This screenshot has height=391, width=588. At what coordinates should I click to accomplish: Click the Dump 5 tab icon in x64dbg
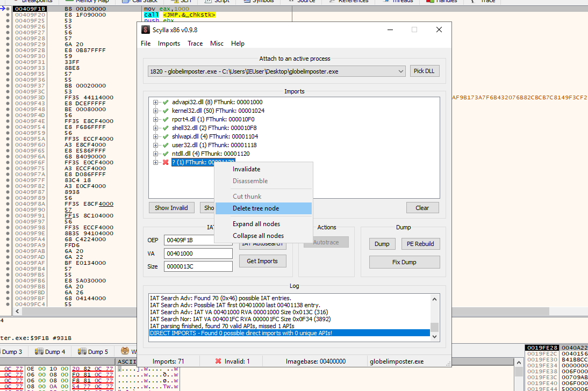pyautogui.click(x=82, y=351)
